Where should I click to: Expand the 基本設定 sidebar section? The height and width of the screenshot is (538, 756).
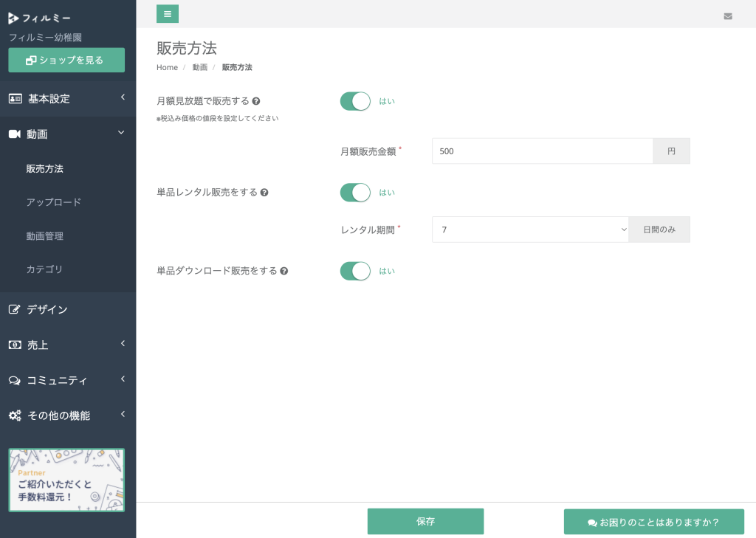pos(68,98)
